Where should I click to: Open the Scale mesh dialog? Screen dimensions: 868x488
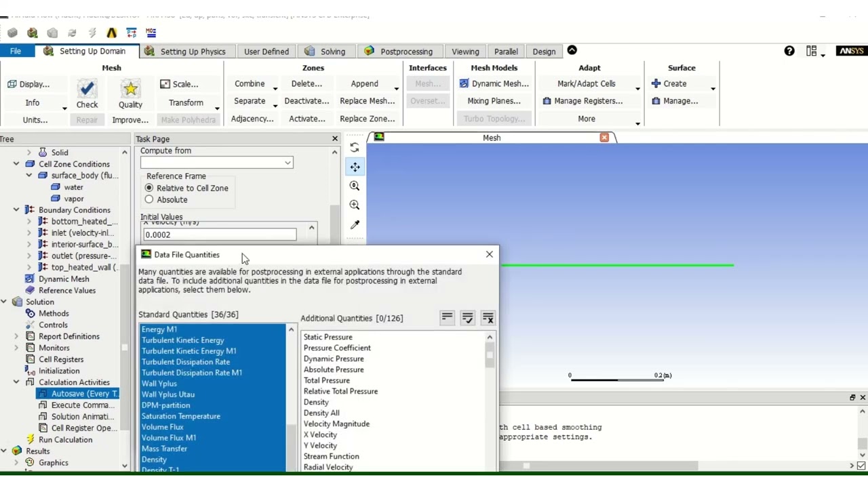pyautogui.click(x=179, y=84)
